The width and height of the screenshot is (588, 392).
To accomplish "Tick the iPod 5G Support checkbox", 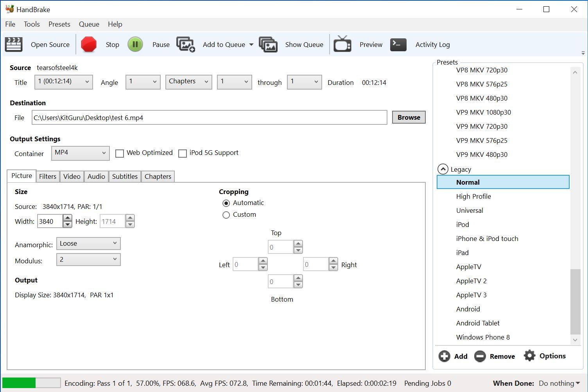I will pos(183,153).
